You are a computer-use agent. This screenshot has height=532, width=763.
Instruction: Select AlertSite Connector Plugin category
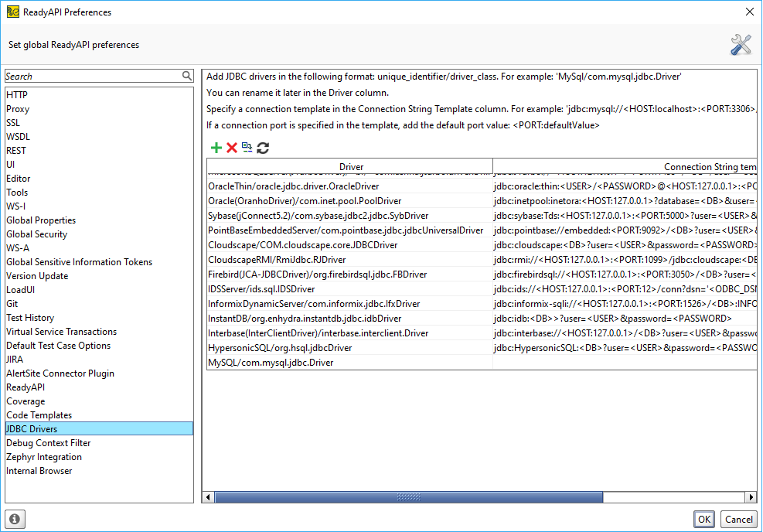[x=99, y=373]
